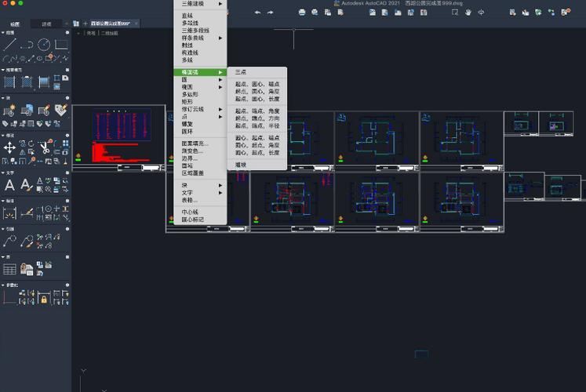Insert a table using the table icon

click(9, 269)
